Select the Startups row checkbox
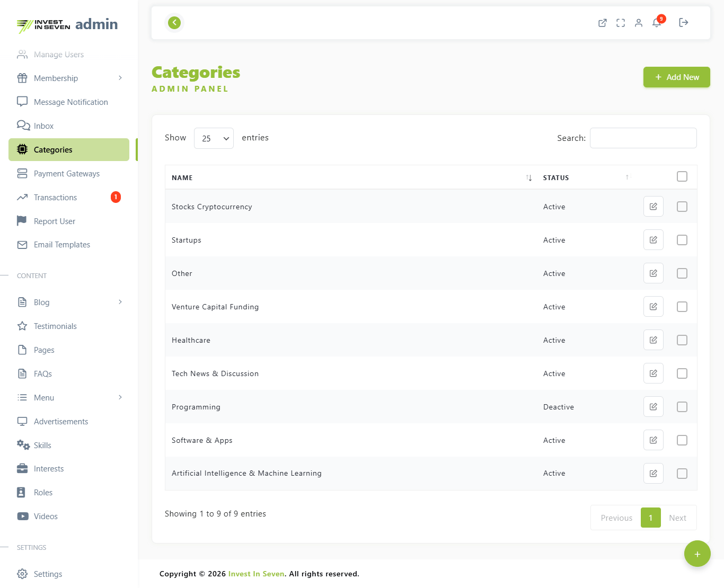724x588 pixels. (682, 240)
